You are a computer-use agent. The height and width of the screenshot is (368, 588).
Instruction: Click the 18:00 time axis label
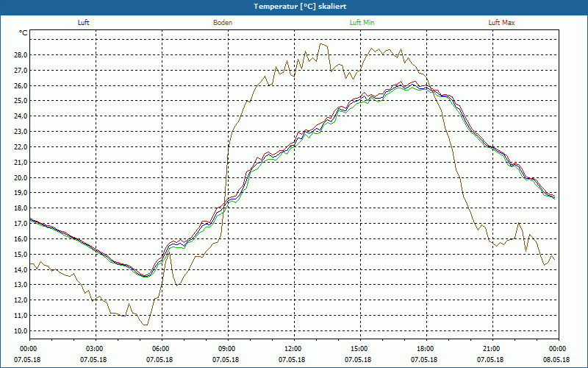click(x=426, y=349)
